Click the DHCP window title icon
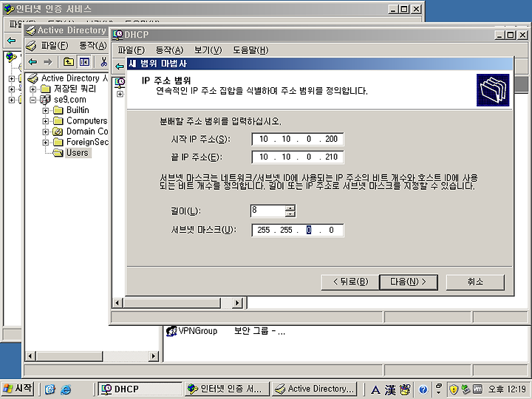532x399 pixels. tap(118, 35)
